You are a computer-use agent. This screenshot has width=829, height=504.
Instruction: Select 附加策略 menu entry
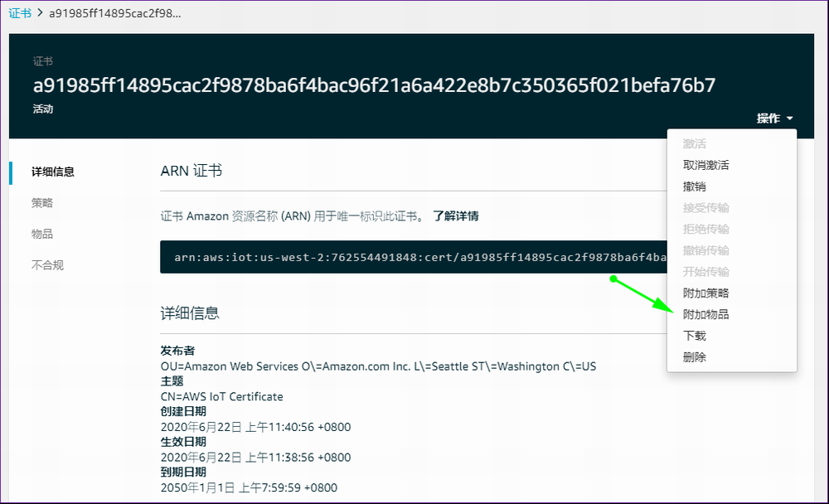pyautogui.click(x=705, y=293)
